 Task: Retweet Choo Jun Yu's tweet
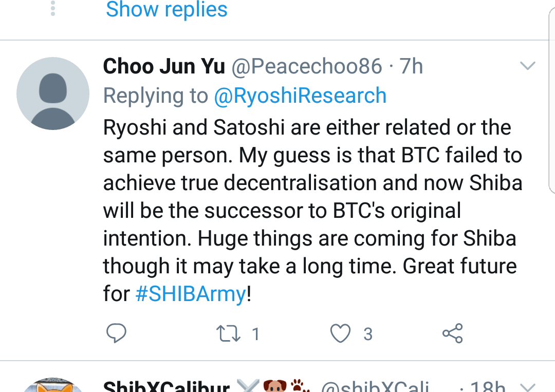[229, 334]
